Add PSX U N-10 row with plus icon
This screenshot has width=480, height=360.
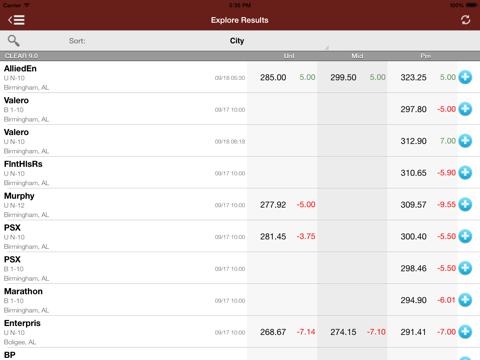pos(465,236)
